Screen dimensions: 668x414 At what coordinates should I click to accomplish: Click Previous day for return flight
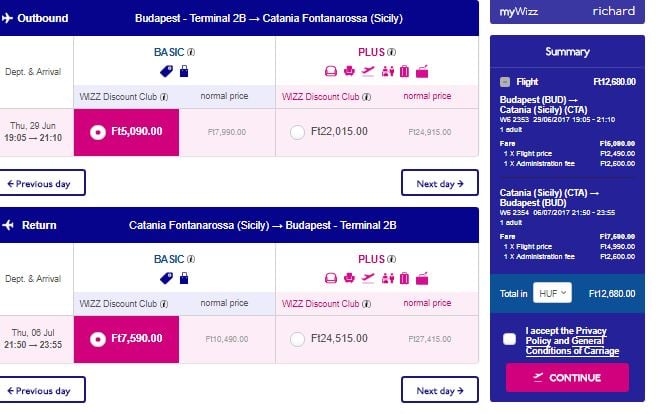[39, 390]
